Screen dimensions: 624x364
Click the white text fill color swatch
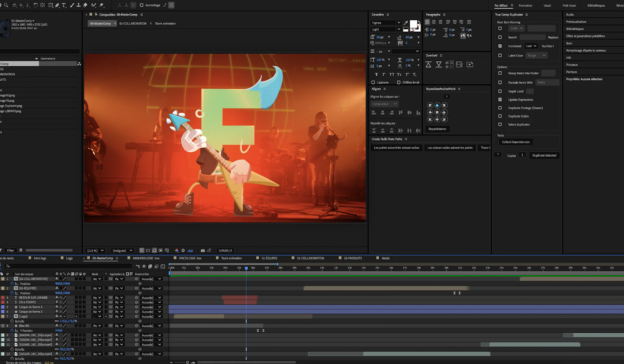click(x=413, y=24)
